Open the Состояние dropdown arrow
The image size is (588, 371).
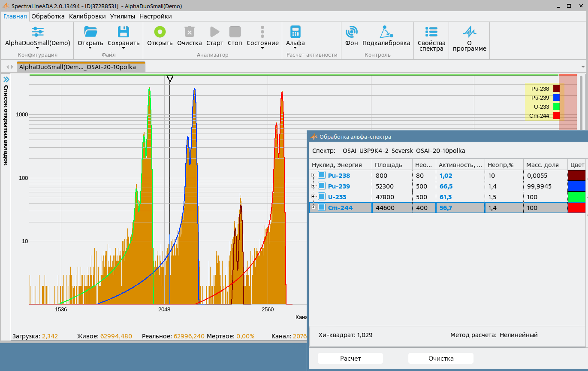pos(262,48)
